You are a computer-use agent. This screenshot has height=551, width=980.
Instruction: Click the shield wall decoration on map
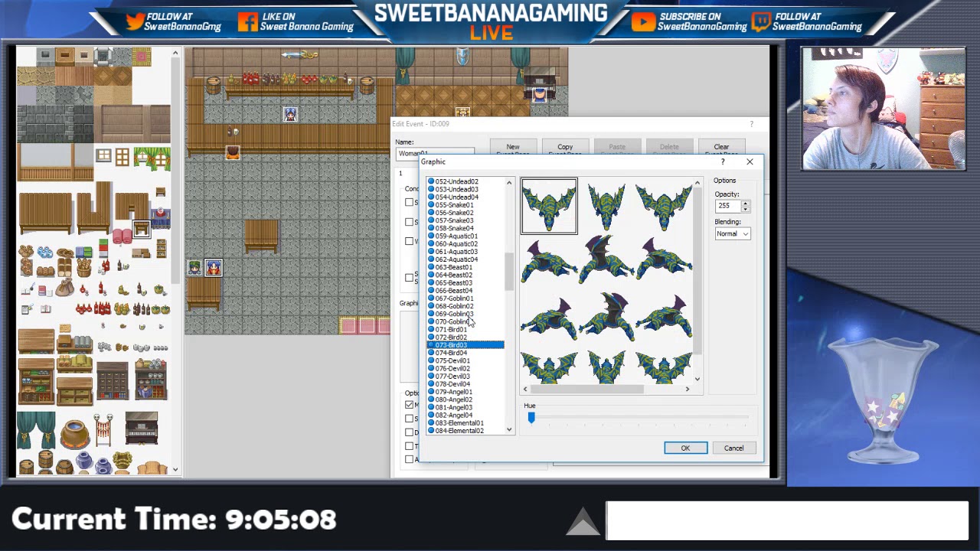(462, 56)
